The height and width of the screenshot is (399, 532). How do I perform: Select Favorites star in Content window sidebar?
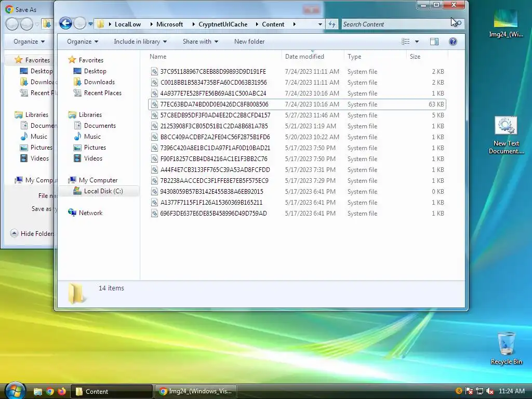pos(72,60)
